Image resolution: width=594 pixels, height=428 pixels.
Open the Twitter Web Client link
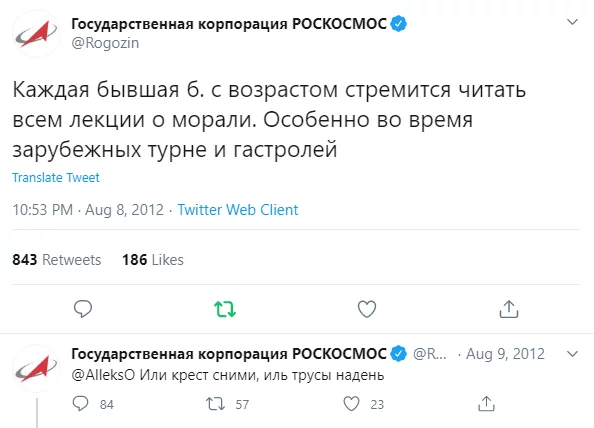pyautogui.click(x=238, y=210)
